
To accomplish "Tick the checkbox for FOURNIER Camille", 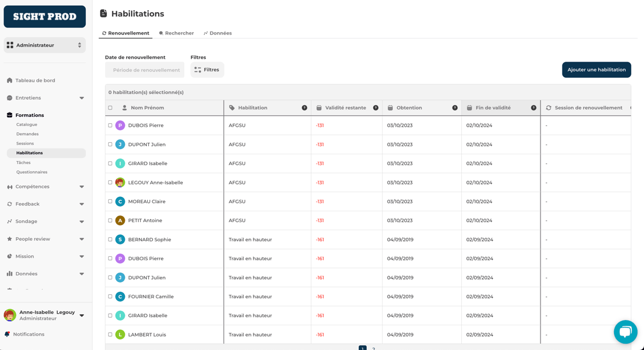I will (x=110, y=296).
